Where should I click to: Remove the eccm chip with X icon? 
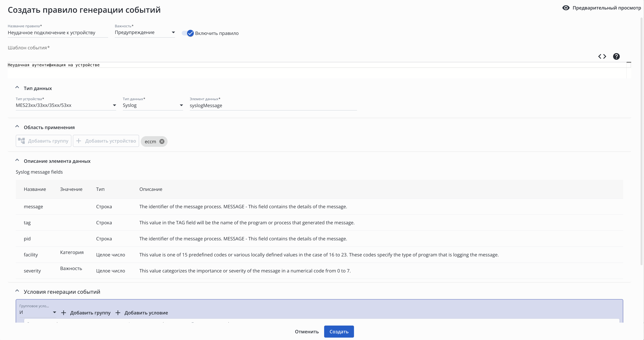[162, 141]
